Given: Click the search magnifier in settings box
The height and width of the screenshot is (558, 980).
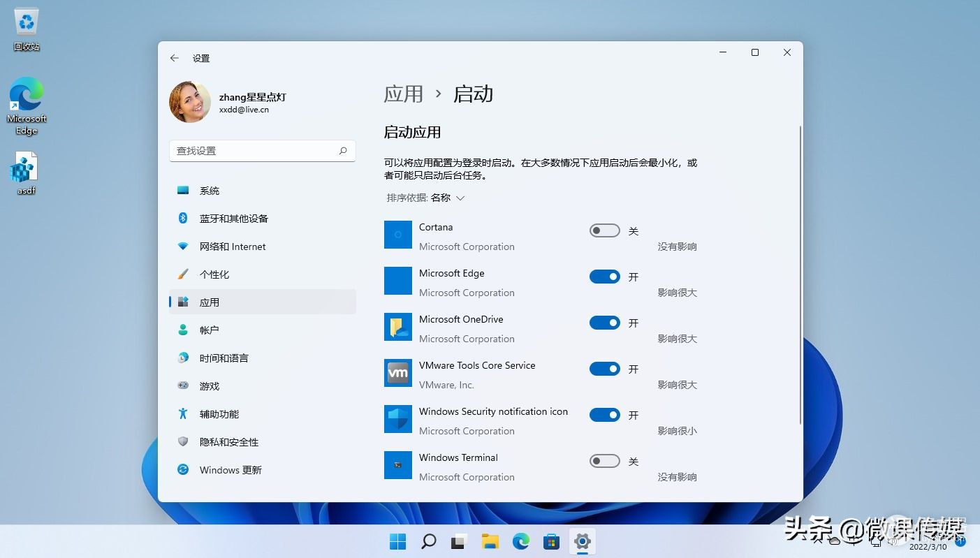Looking at the screenshot, I should coord(343,151).
